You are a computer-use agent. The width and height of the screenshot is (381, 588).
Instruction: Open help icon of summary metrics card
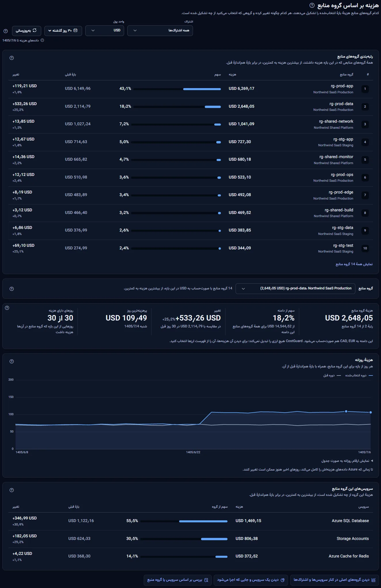7,308
